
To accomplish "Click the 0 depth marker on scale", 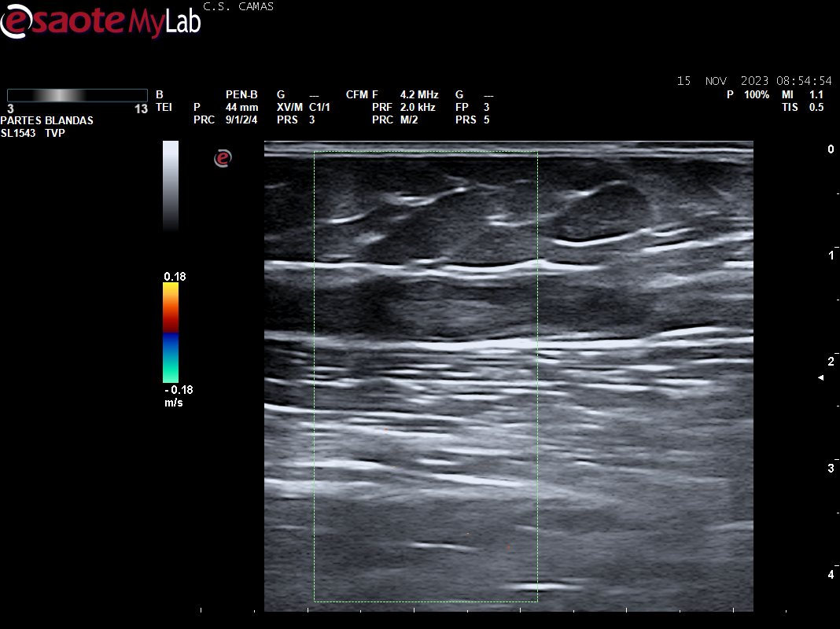I will click(x=831, y=149).
